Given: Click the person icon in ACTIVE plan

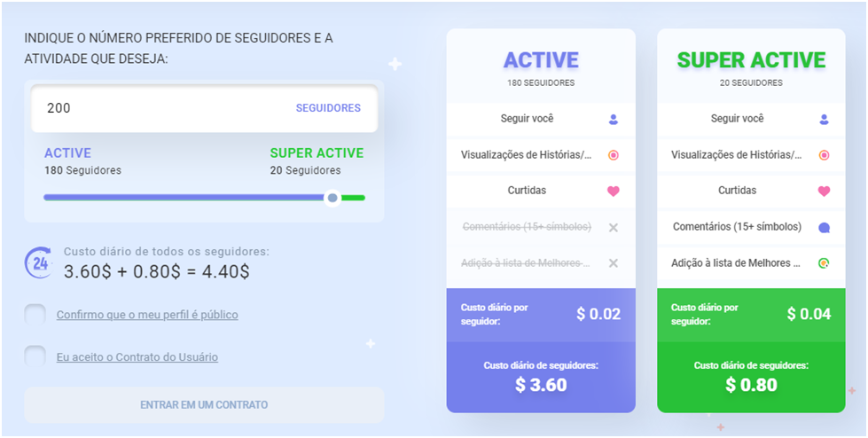Looking at the screenshot, I should (x=613, y=119).
